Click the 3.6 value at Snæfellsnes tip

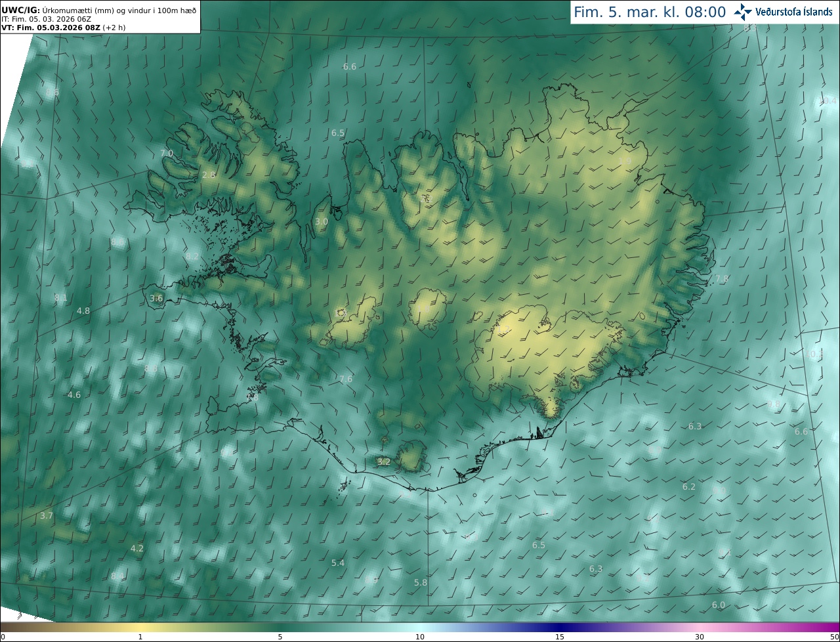coord(156,298)
